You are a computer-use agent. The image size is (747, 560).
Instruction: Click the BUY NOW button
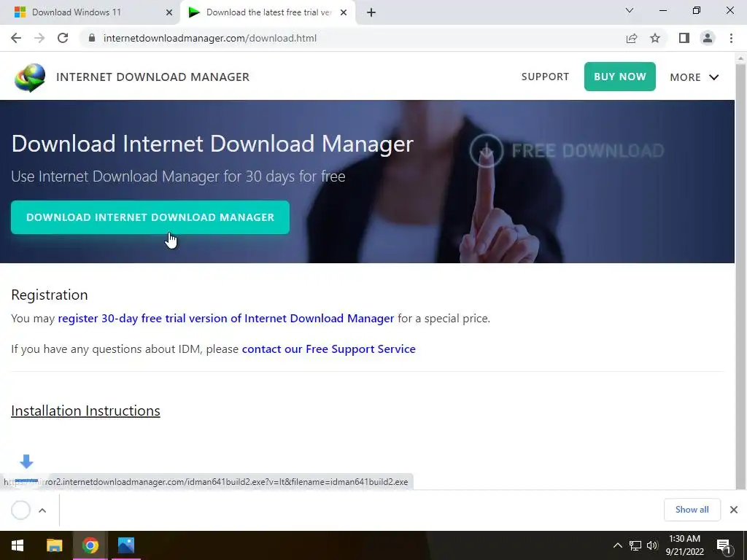click(x=620, y=77)
